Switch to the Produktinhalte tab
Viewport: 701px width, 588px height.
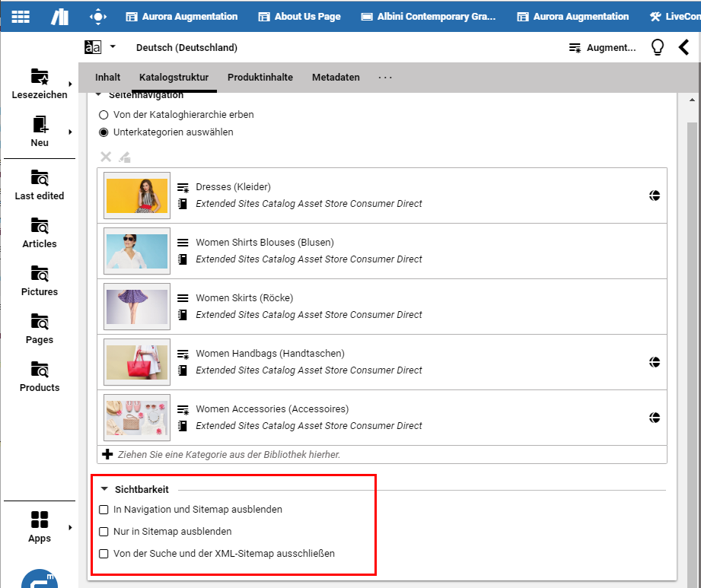click(260, 78)
